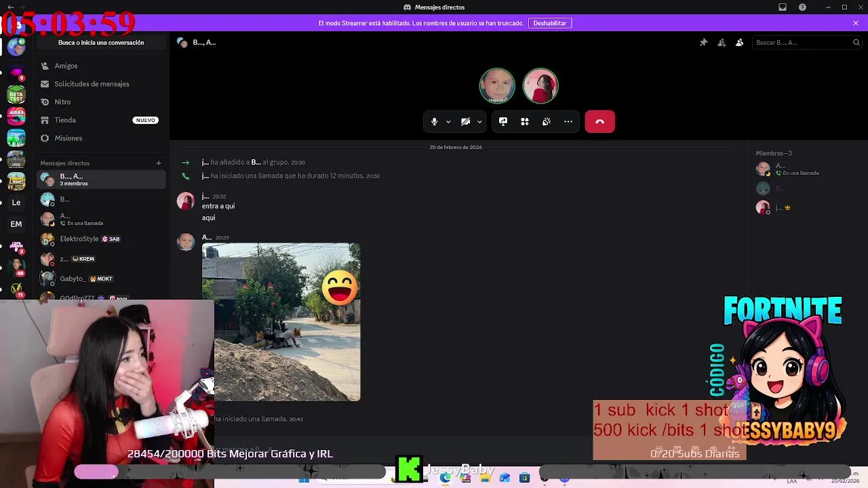
Task: Open the Nitro page
Action: tap(101, 102)
